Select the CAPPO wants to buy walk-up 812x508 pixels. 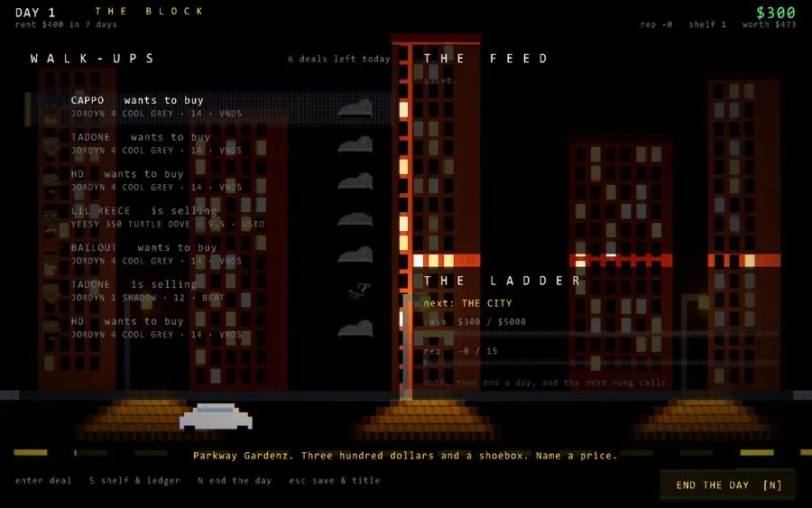tap(209, 107)
